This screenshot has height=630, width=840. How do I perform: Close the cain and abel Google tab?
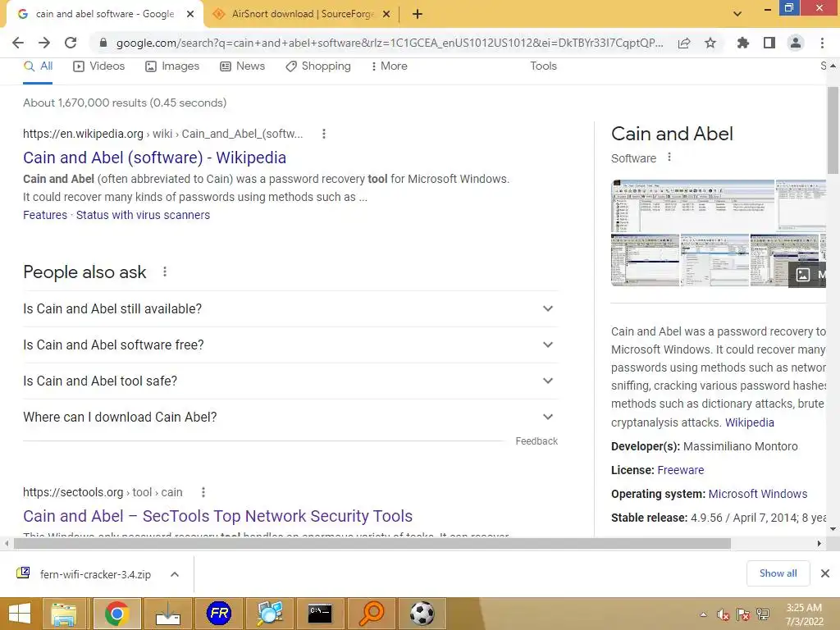(x=190, y=15)
